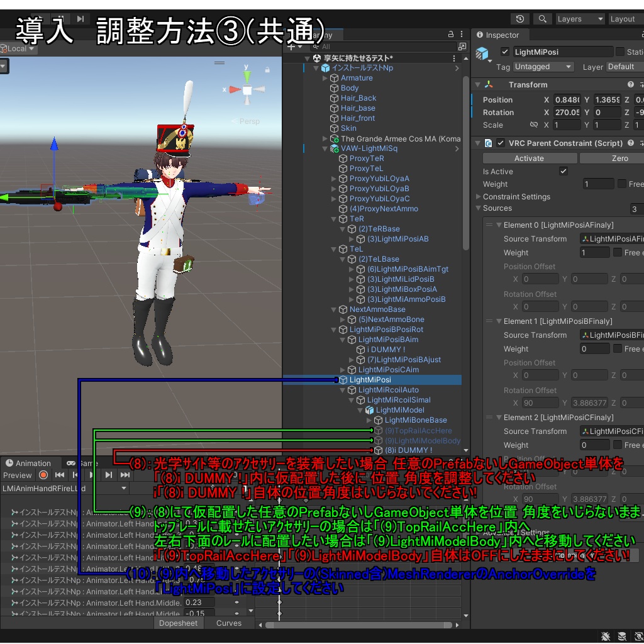Collapse Element 1 [LightMiPosiBFinaly]
The width and height of the screenshot is (644, 644).
pos(499,321)
